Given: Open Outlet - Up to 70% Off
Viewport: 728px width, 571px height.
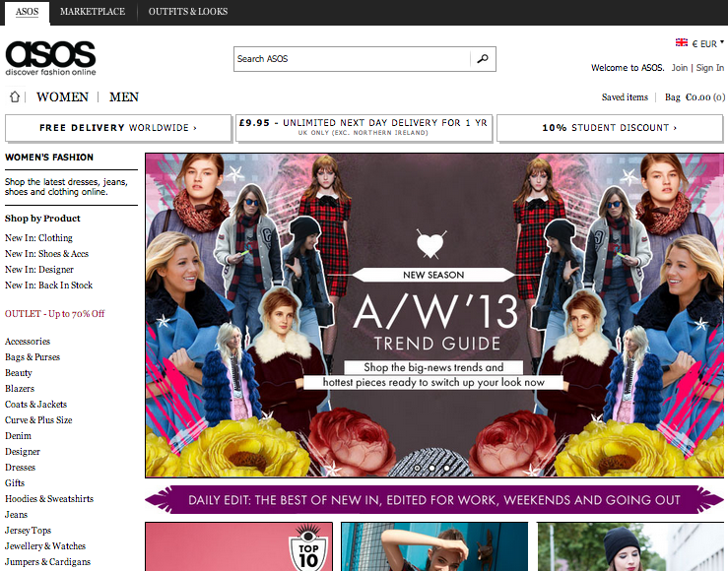Looking at the screenshot, I should (x=54, y=314).
